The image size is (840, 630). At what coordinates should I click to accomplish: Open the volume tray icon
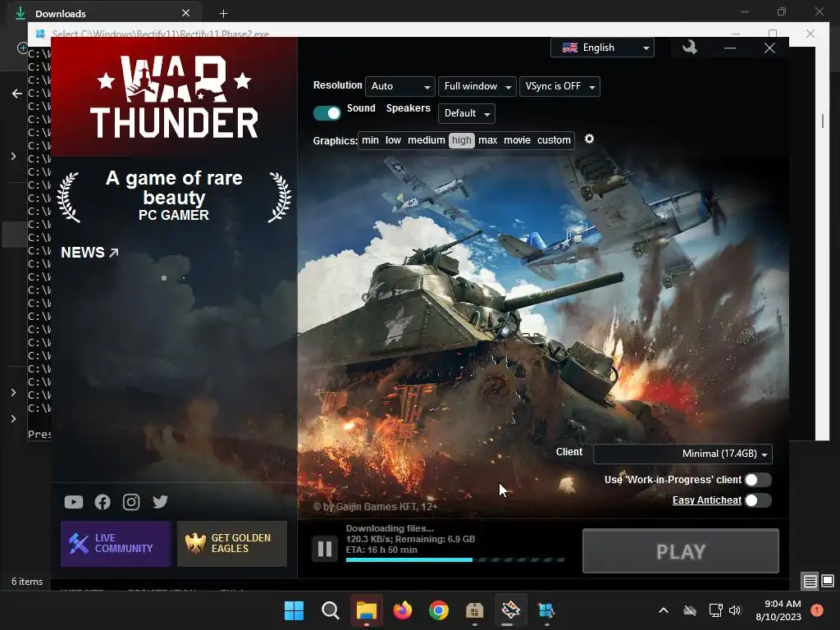click(735, 610)
